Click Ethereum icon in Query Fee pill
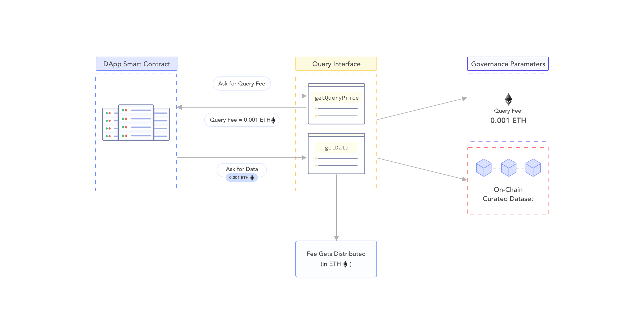This screenshot has width=644, height=334. click(273, 120)
